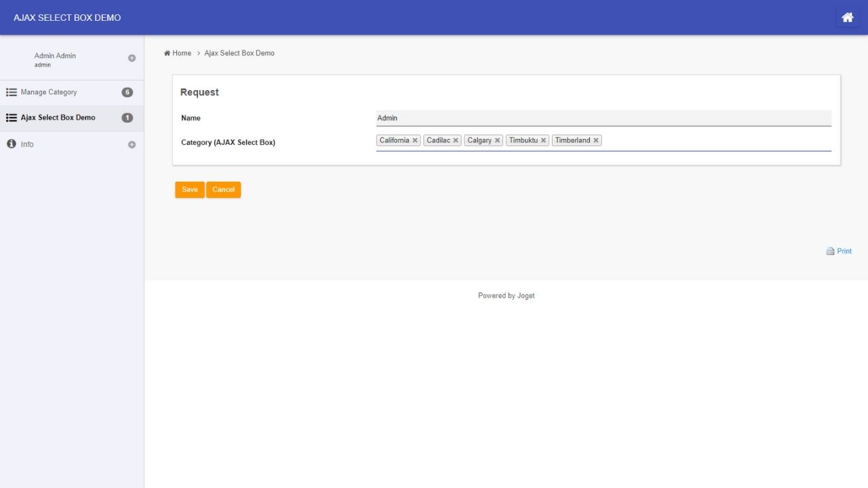The image size is (868, 488).
Task: Click the Manage Category list icon
Action: [12, 92]
